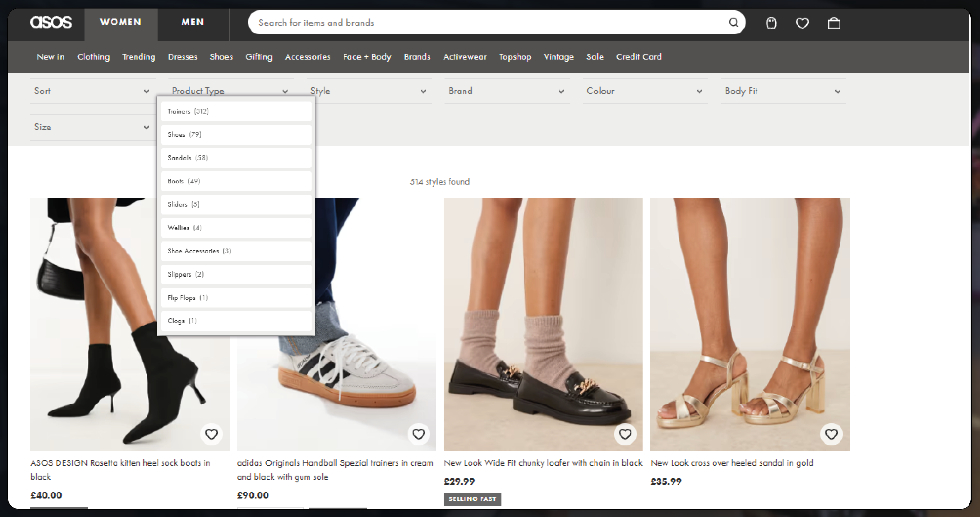
Task: Select Sandals (58) product type
Action: coord(236,158)
